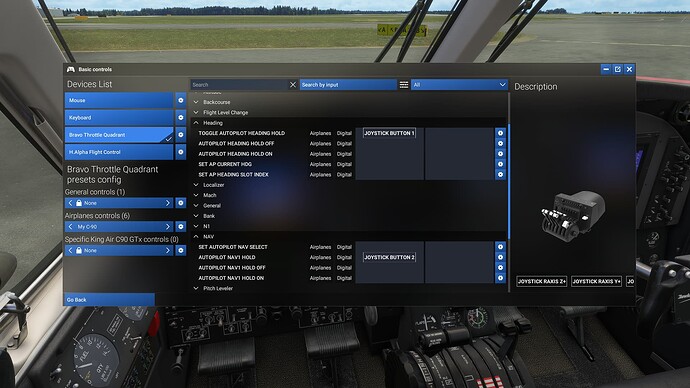
Task: Open gear for Autopilot Heading Hold On
Action: (x=500, y=154)
